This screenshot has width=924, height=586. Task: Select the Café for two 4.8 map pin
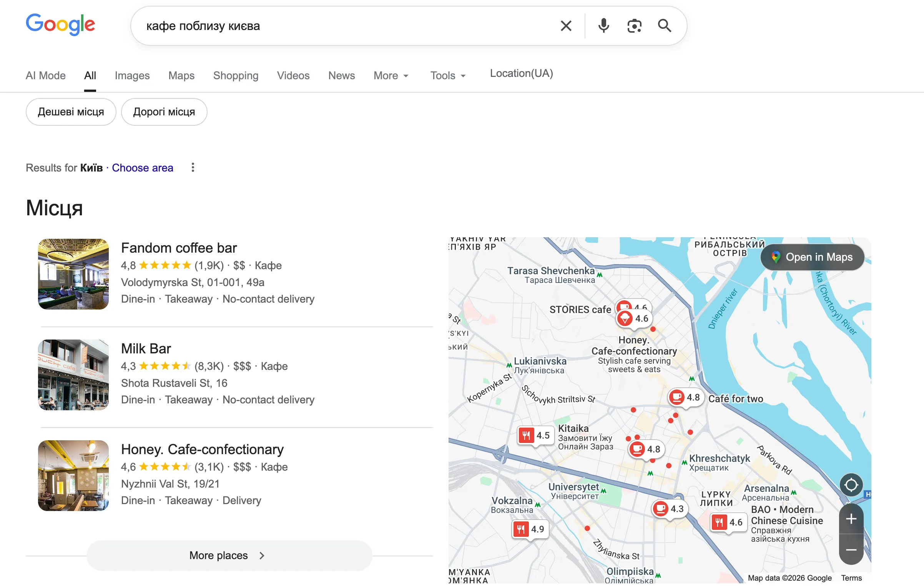click(685, 397)
